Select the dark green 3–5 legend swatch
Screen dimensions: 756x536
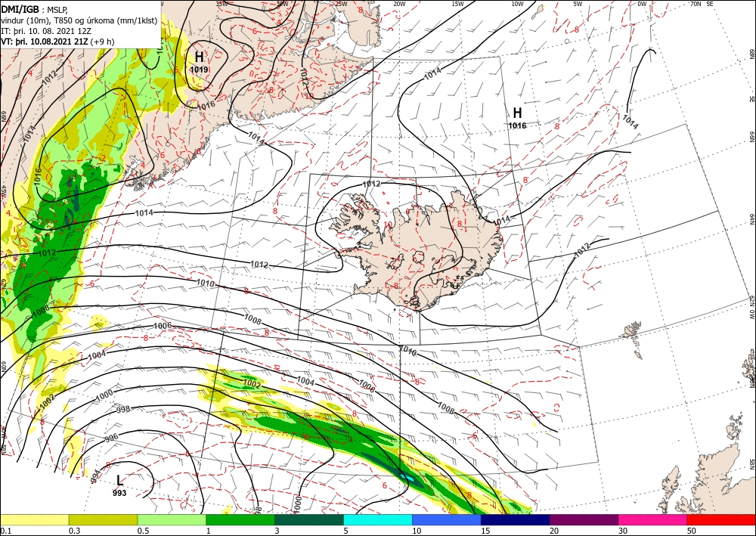pos(309,519)
